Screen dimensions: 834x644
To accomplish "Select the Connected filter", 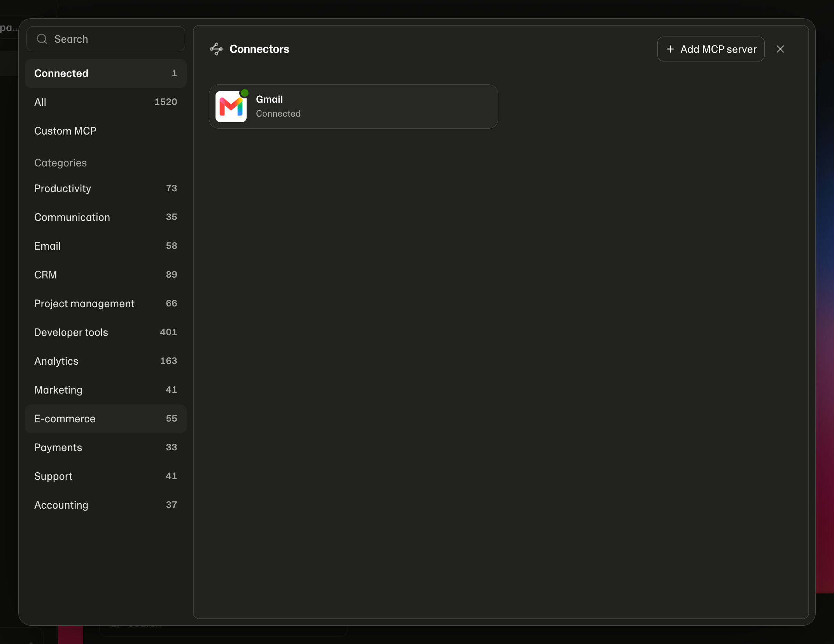I will pos(106,73).
